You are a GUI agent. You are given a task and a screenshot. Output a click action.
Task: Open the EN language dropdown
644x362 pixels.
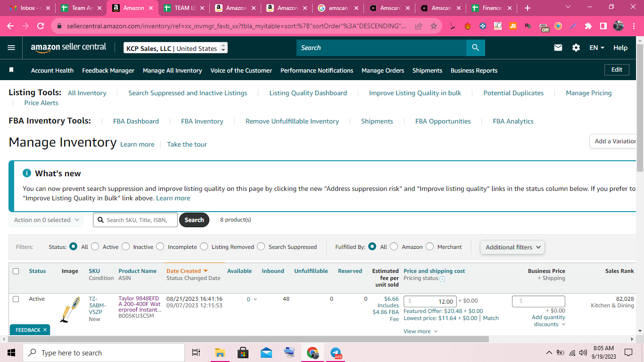click(597, 48)
